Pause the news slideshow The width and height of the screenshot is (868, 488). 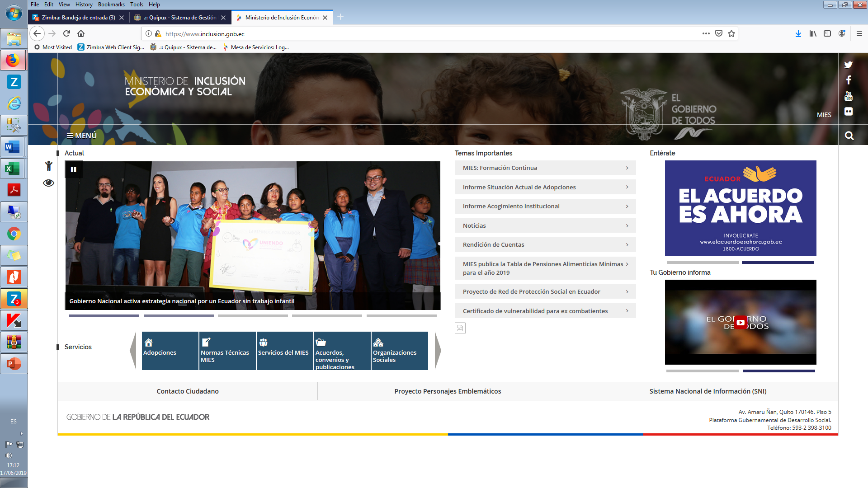pos(73,170)
